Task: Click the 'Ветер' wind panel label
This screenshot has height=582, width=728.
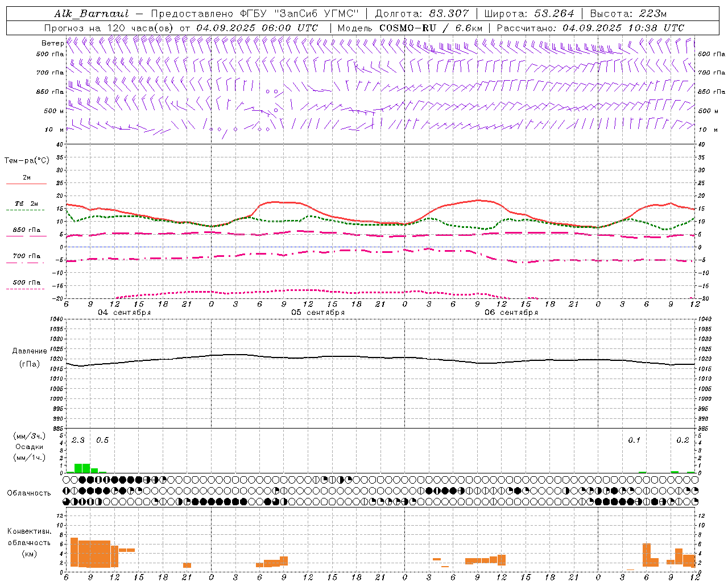Action: [x=52, y=43]
